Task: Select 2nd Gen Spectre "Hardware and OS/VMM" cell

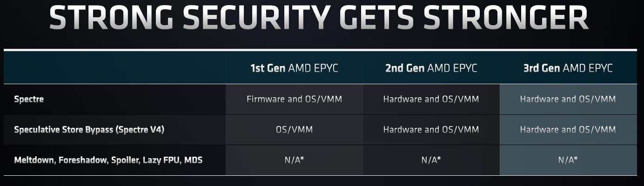Action: pyautogui.click(x=431, y=99)
